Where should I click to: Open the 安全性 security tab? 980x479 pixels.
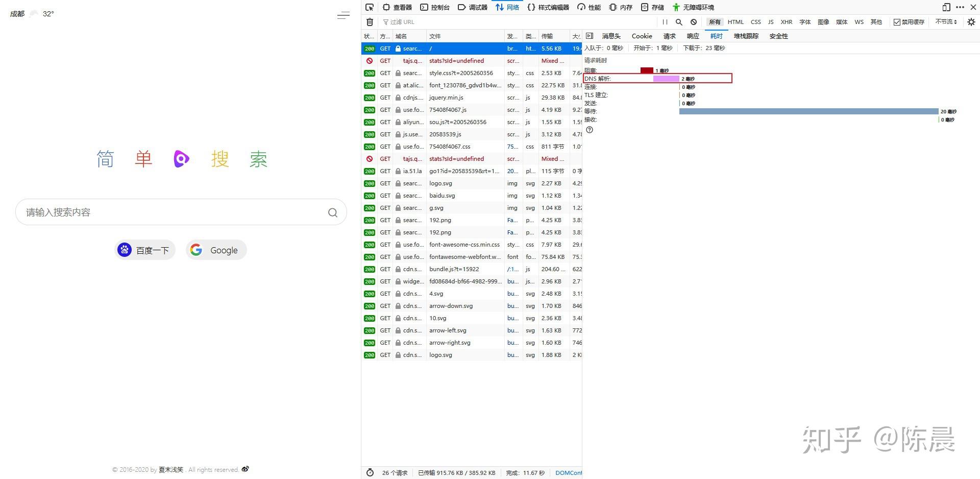point(778,36)
